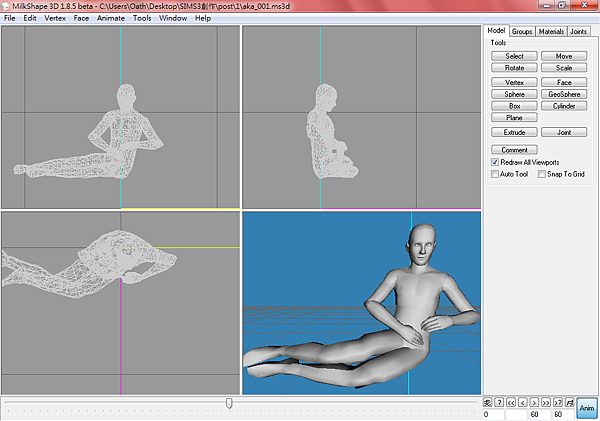
Task: Switch to the Groups tab
Action: click(x=522, y=32)
